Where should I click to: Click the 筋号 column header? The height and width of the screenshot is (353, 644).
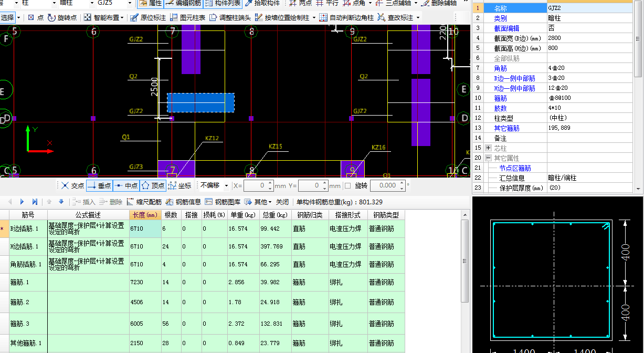coord(28,215)
